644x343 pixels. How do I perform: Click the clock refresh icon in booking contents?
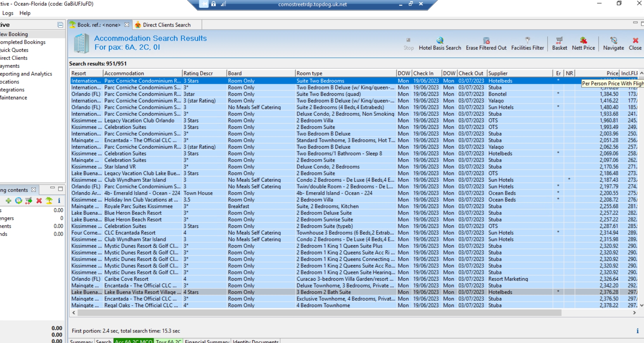pos(19,200)
